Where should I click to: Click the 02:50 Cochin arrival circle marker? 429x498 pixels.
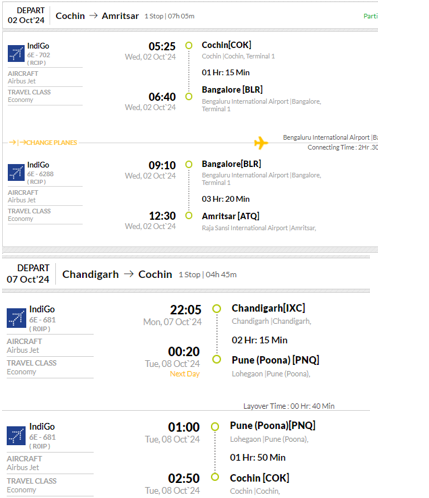click(215, 477)
